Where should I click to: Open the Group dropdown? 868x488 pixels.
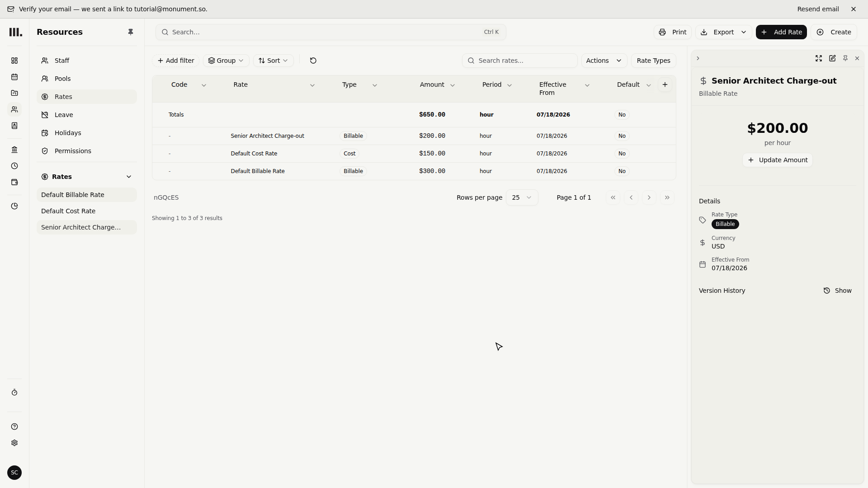(226, 61)
